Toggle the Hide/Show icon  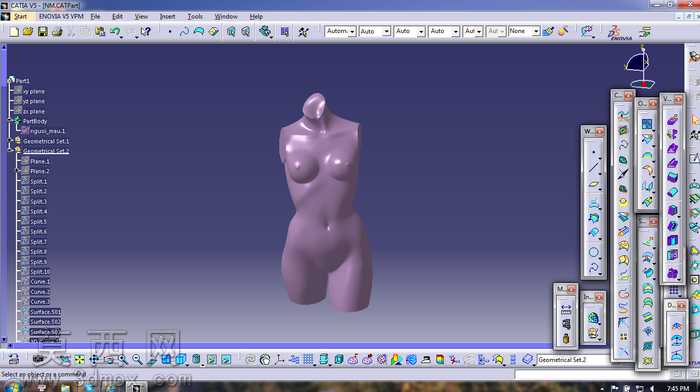click(x=212, y=359)
